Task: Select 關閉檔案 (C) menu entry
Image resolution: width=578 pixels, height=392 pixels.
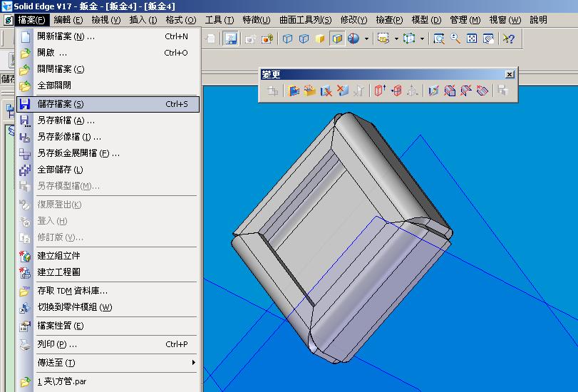Action: (108, 69)
